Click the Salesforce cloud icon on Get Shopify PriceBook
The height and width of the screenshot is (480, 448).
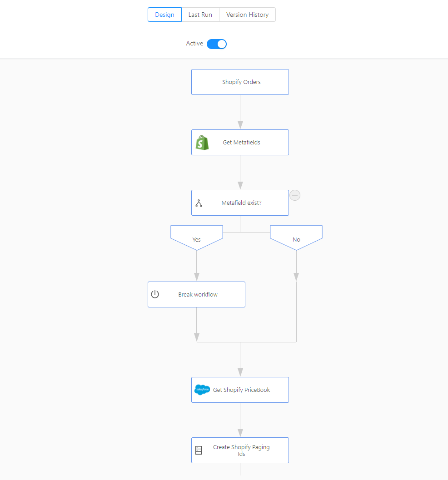tap(202, 390)
